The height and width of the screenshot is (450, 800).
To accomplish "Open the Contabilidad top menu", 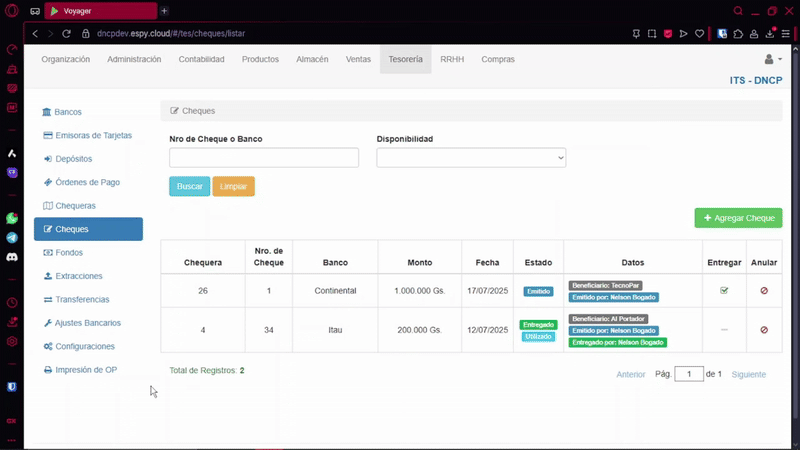I will 201,60.
